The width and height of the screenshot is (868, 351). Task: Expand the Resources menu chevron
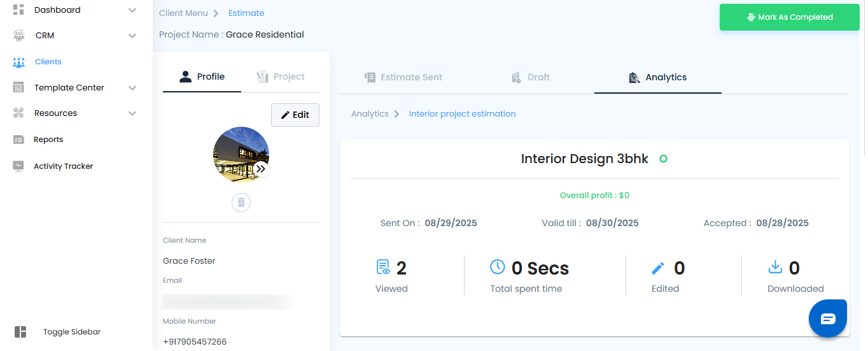coord(132,113)
